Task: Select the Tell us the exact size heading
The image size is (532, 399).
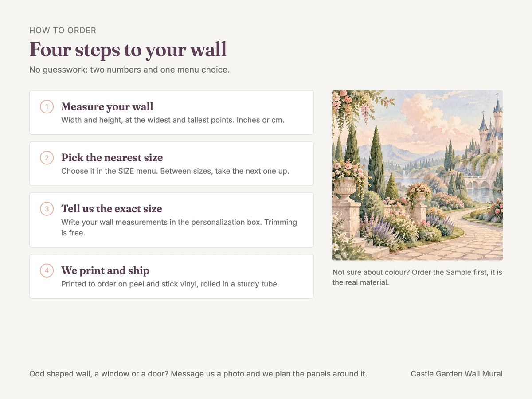Action: [112, 208]
